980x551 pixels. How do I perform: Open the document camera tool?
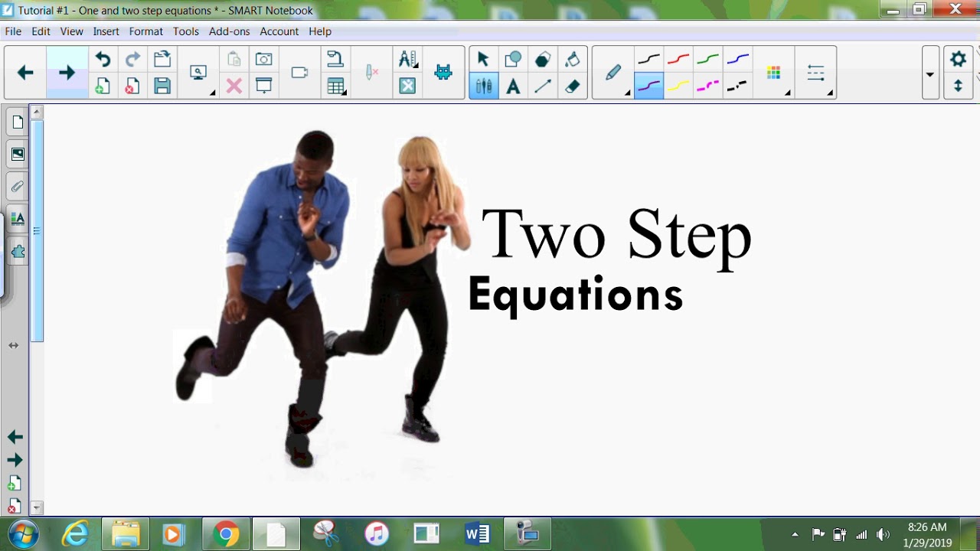[335, 60]
